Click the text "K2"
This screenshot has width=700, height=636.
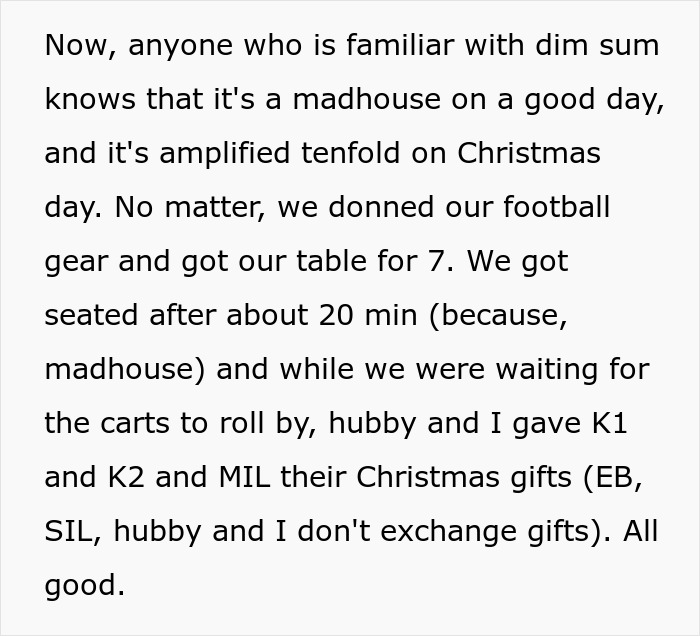(124, 477)
